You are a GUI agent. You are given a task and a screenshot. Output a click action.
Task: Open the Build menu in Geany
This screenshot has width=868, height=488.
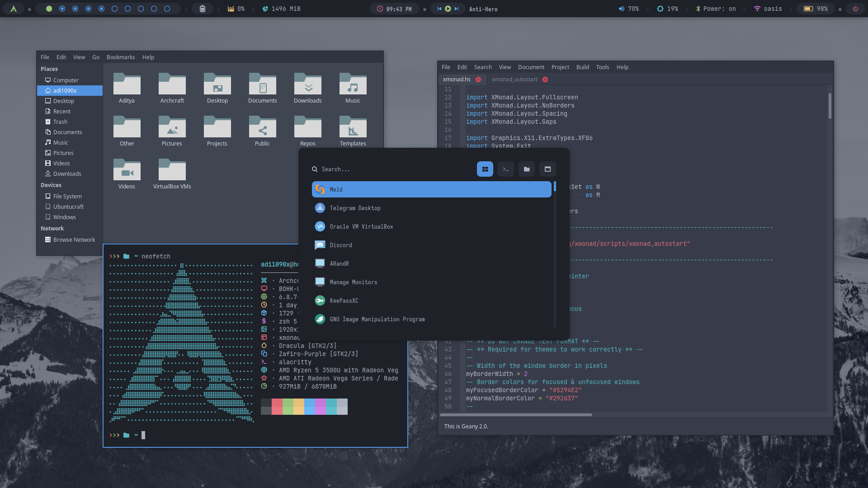pyautogui.click(x=582, y=67)
